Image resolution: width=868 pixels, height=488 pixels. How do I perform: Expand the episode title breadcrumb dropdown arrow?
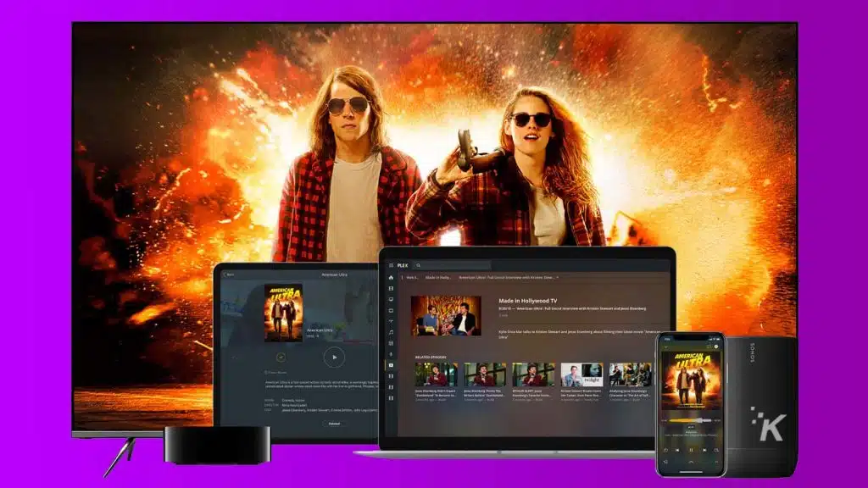pos(558,277)
